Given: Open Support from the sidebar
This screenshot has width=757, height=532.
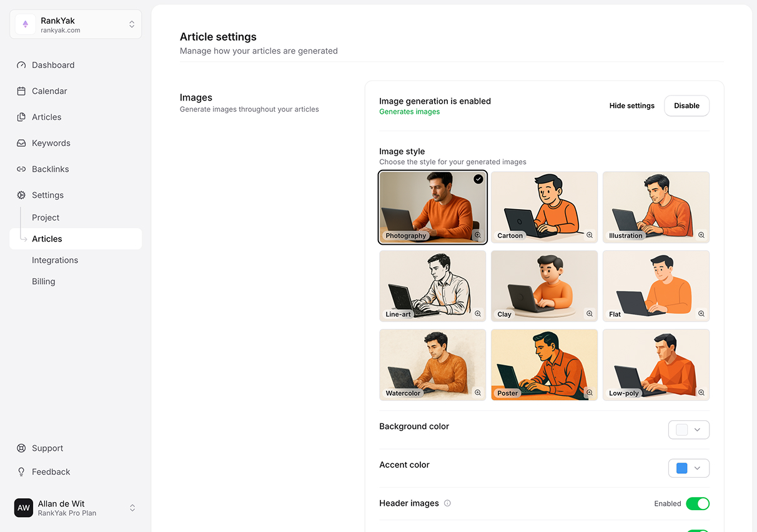Looking at the screenshot, I should (x=47, y=448).
